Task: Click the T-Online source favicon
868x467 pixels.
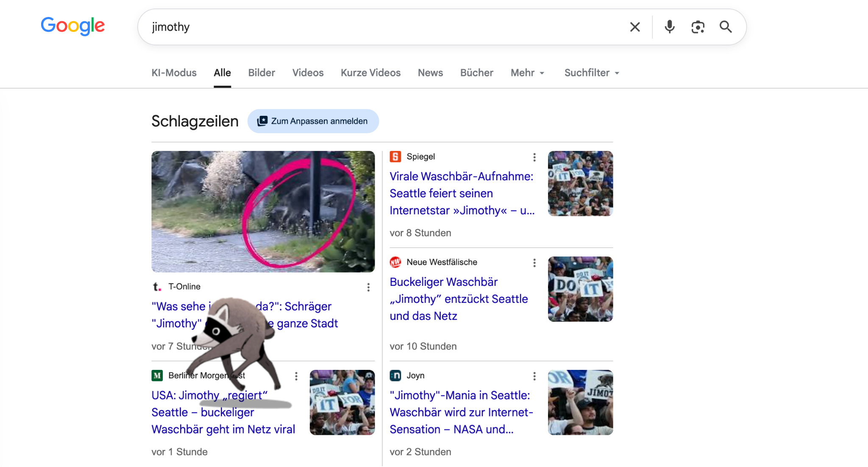Action: 157,287
